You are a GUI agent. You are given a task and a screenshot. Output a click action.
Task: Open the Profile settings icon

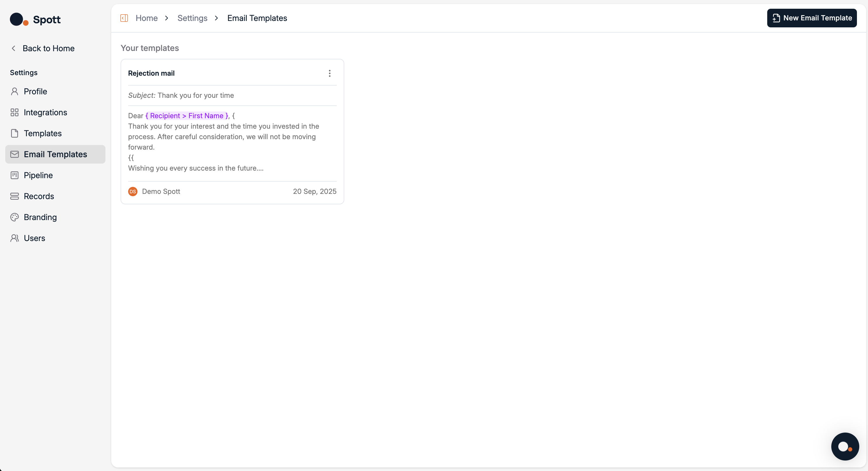tap(14, 92)
